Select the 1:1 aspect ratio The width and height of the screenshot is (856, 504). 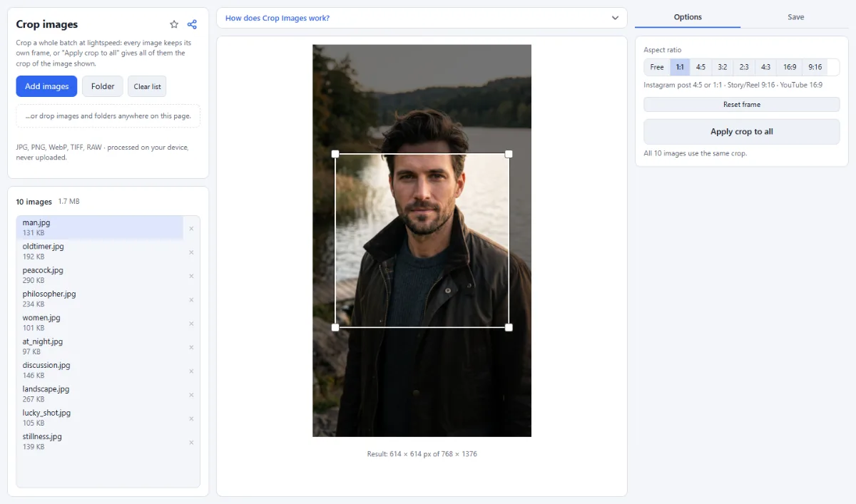tap(680, 67)
